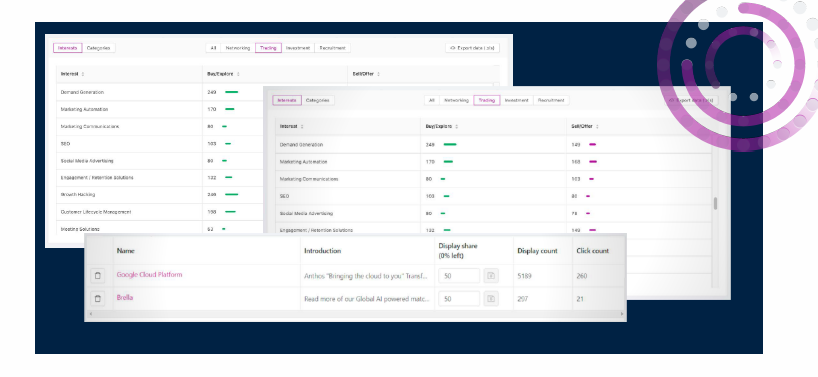Switch to Categories in back panel
818x377 pixels.
pyautogui.click(x=98, y=48)
